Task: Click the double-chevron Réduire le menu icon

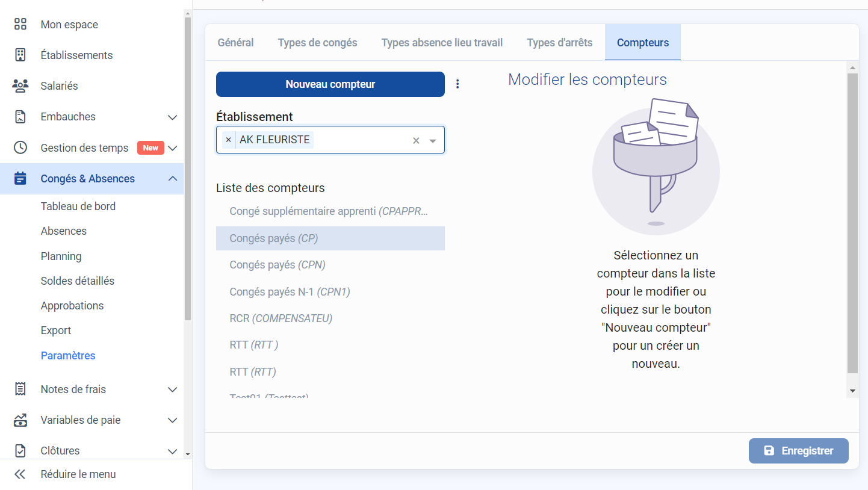Action: (x=20, y=474)
